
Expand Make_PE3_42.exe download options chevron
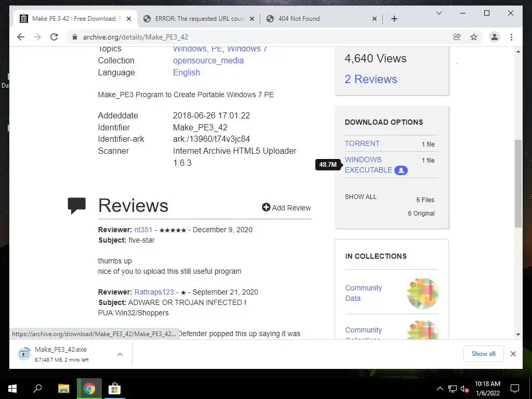click(120, 354)
